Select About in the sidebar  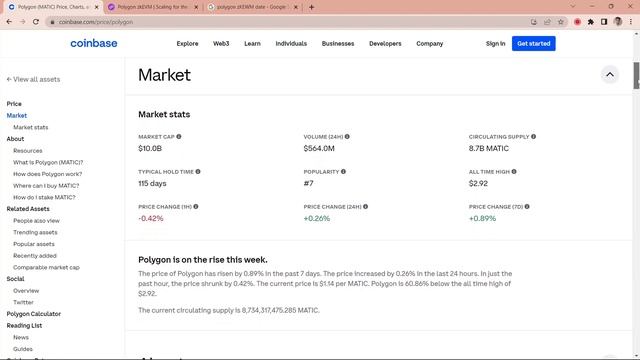click(15, 139)
